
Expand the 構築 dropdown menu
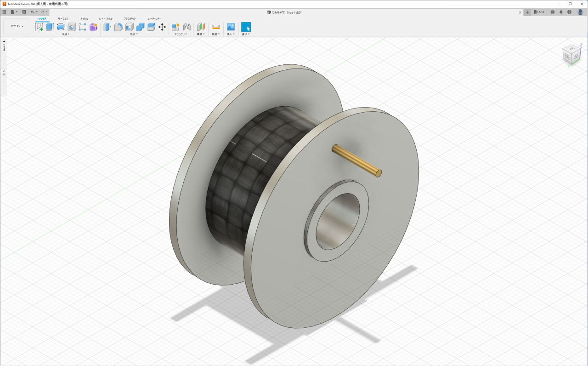pyautogui.click(x=201, y=34)
